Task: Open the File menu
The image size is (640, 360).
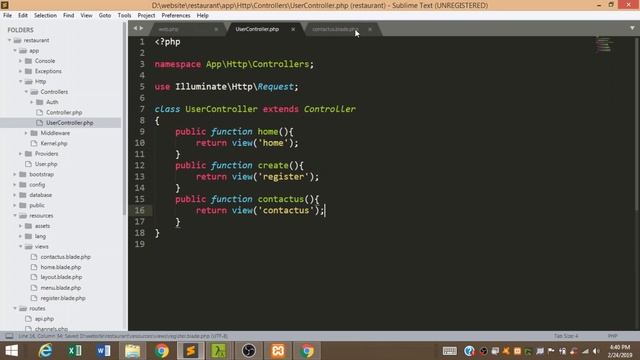Action: (7, 16)
